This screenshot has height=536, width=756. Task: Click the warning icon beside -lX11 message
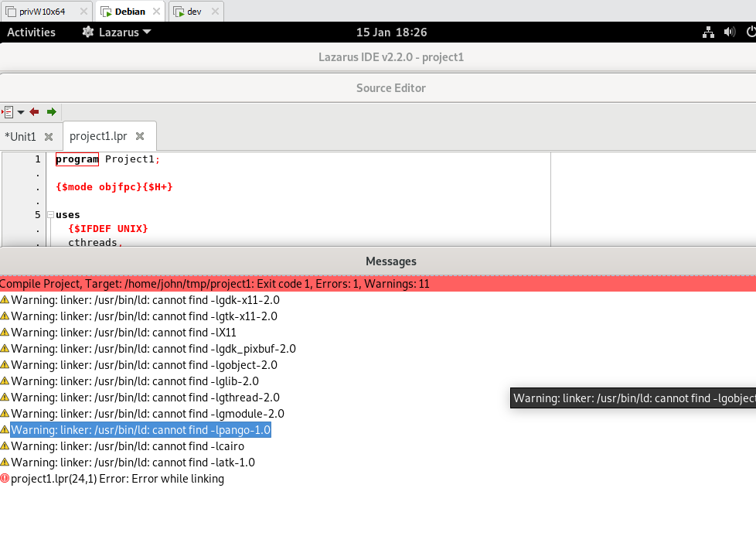(x=5, y=332)
